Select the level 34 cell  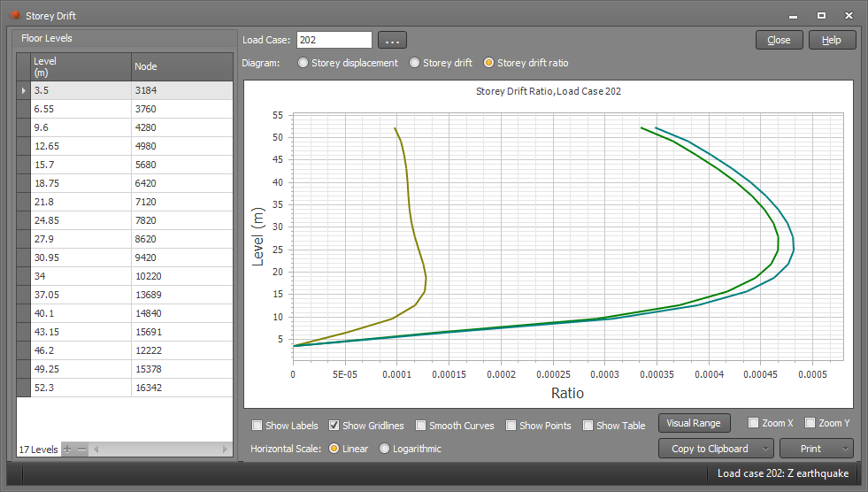point(81,276)
